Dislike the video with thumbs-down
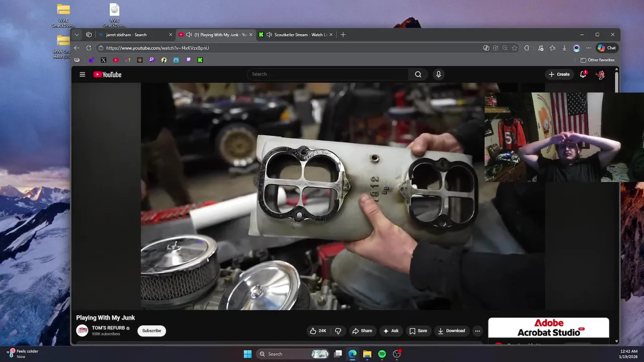Image resolution: width=644 pixels, height=362 pixels. click(338, 331)
